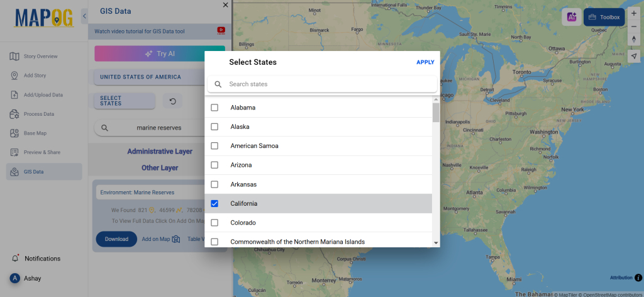Image resolution: width=644 pixels, height=297 pixels.
Task: Check the Colorado checkbox
Action: click(x=214, y=223)
